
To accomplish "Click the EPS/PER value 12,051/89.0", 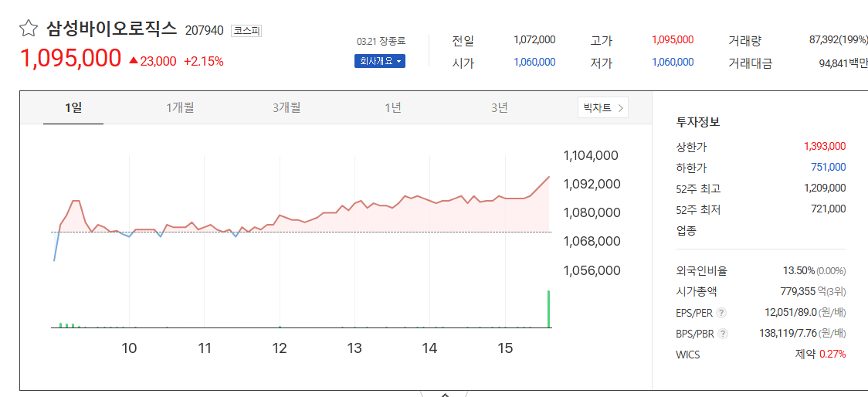I will 791,313.
